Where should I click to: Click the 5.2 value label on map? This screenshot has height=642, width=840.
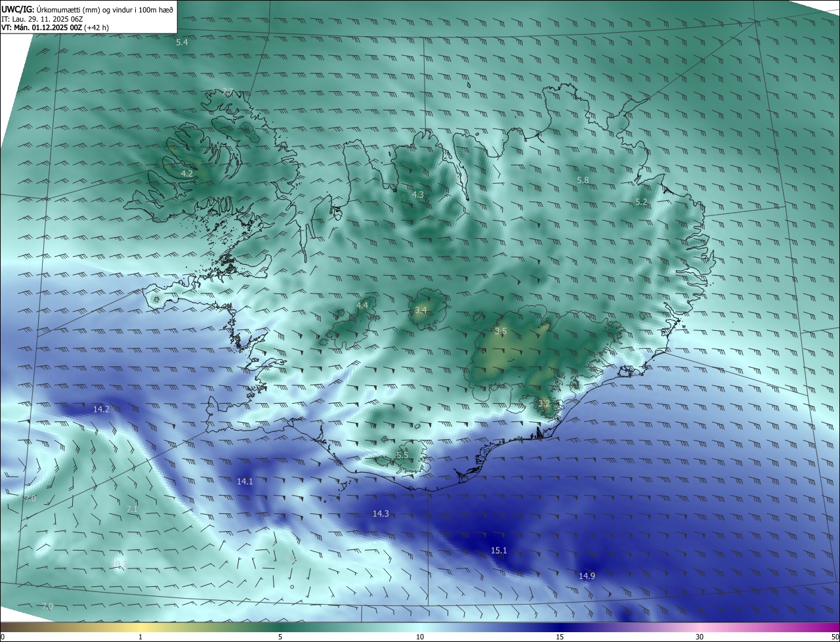(641, 202)
